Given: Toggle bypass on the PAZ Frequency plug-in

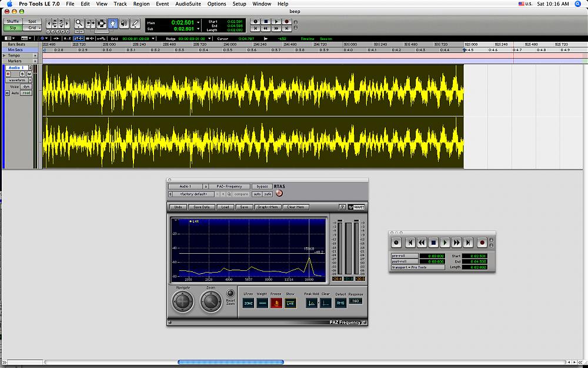Looking at the screenshot, I should pyautogui.click(x=262, y=186).
